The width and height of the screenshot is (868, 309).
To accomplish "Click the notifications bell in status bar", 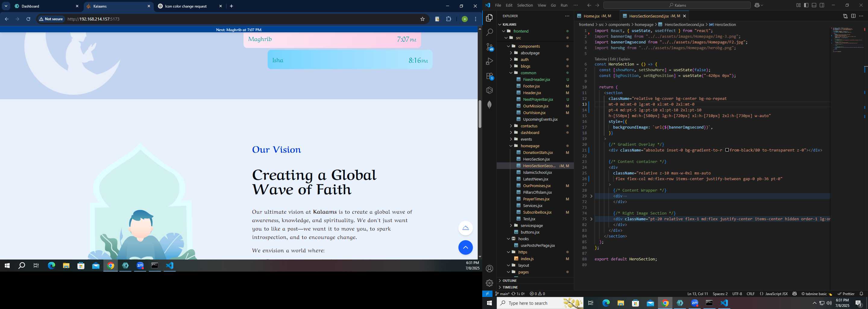I will tap(861, 294).
